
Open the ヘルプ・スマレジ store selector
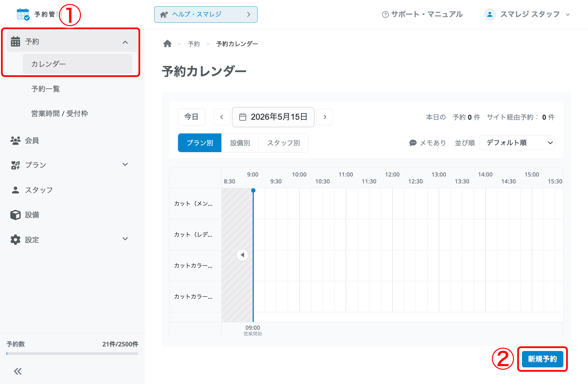[206, 14]
